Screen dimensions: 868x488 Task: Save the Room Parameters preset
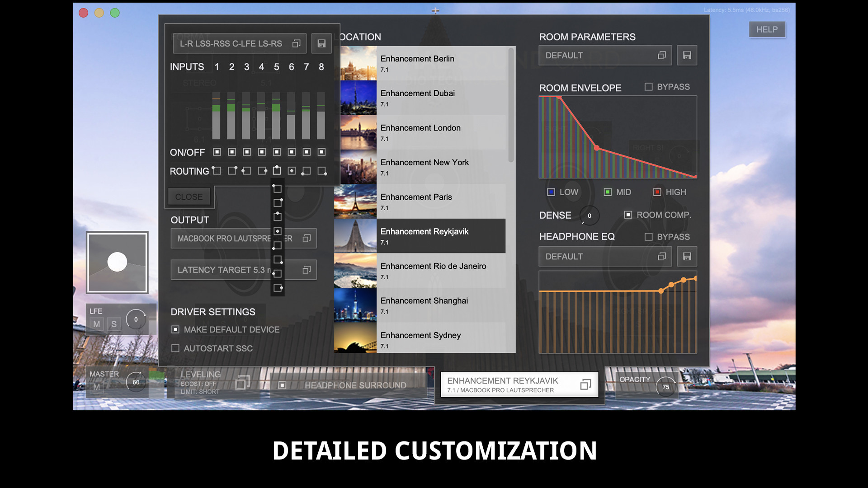point(687,55)
